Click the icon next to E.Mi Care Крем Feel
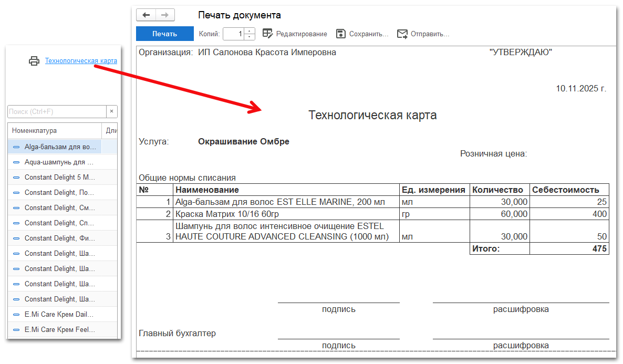Viewport: 623px width, 364px height. pyautogui.click(x=16, y=330)
